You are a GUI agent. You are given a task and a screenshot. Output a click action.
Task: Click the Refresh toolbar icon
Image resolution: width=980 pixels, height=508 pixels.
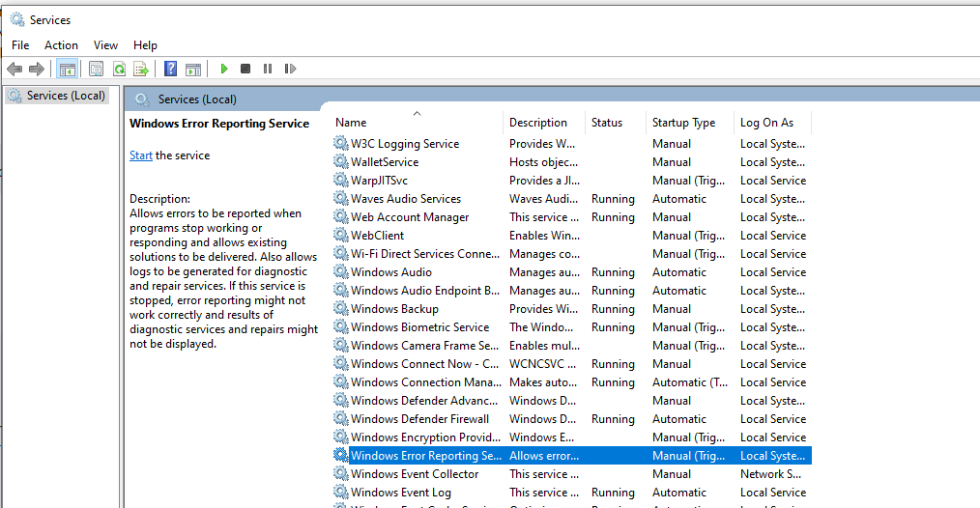point(119,69)
